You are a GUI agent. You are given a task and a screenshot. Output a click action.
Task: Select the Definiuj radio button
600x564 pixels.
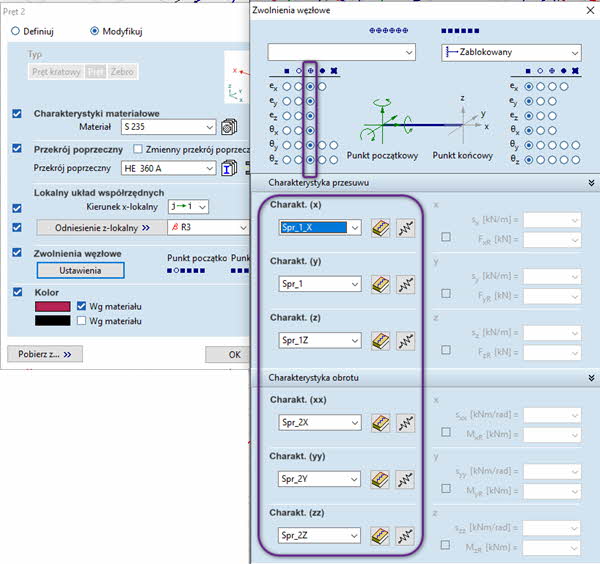(15, 31)
